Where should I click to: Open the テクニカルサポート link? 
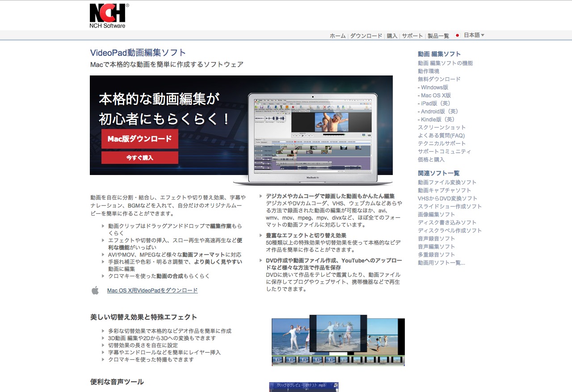pyautogui.click(x=442, y=144)
